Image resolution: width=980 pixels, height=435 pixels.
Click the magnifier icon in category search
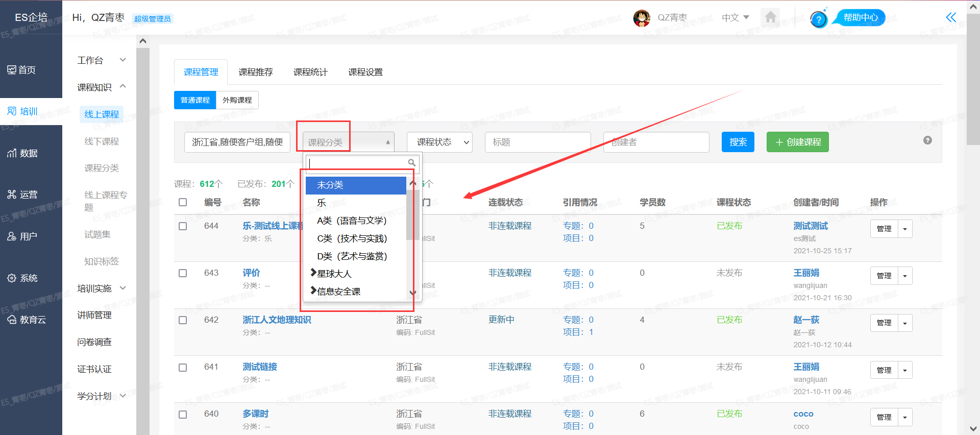pos(411,162)
